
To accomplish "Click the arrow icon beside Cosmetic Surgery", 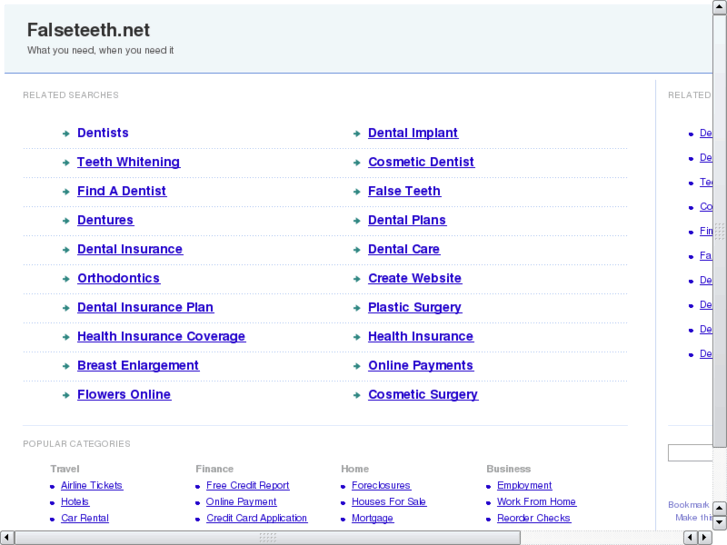I will [x=357, y=395].
